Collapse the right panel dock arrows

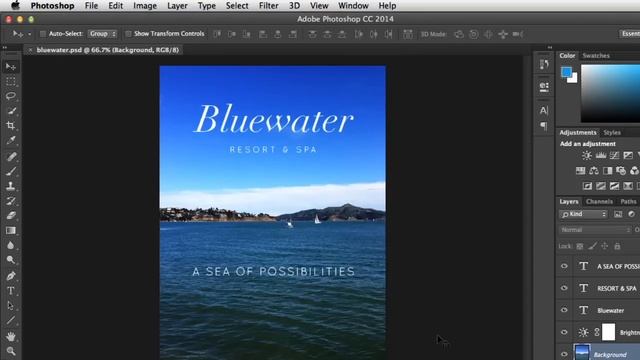549,47
